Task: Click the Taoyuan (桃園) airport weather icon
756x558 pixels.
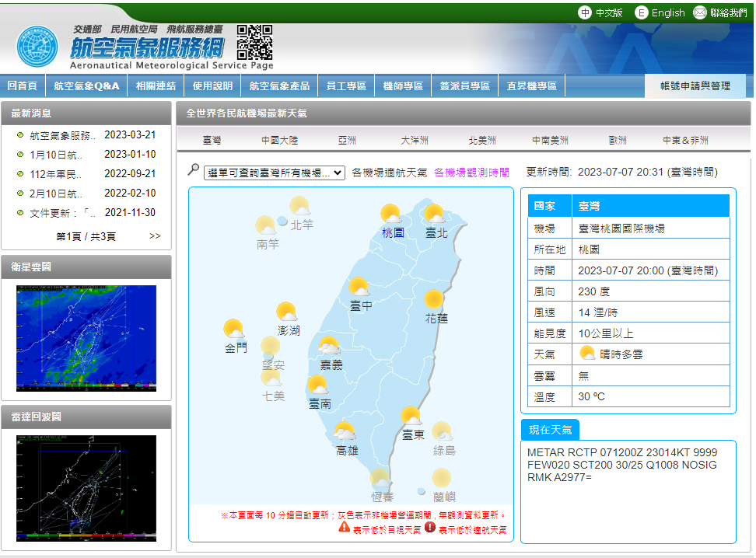Action: pos(390,214)
